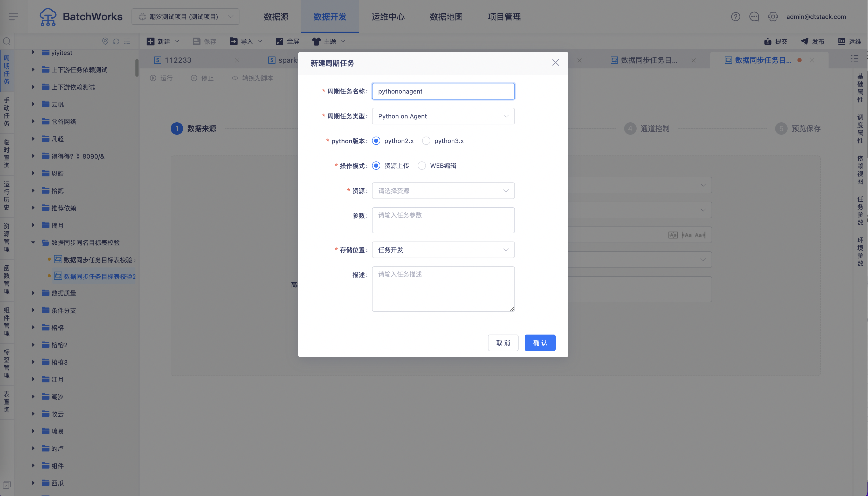Open the 周期任务类型 dropdown
This screenshot has width=868, height=496.
(x=443, y=116)
